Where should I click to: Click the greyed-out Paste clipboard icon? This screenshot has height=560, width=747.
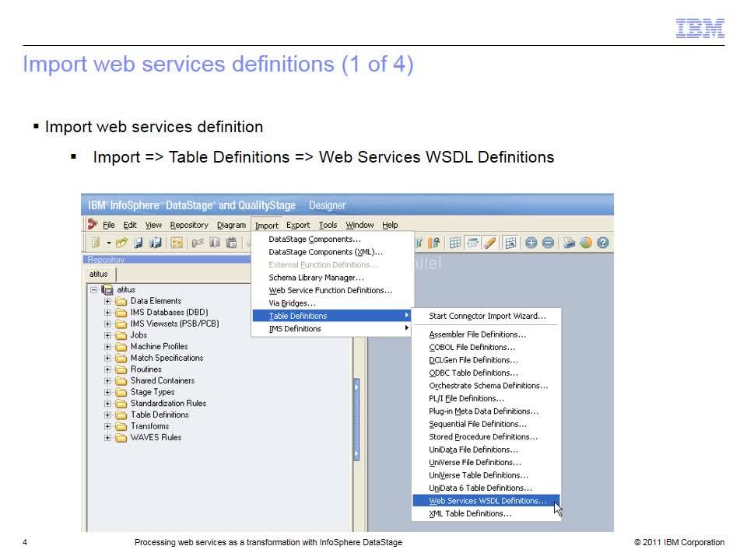pyautogui.click(x=232, y=243)
